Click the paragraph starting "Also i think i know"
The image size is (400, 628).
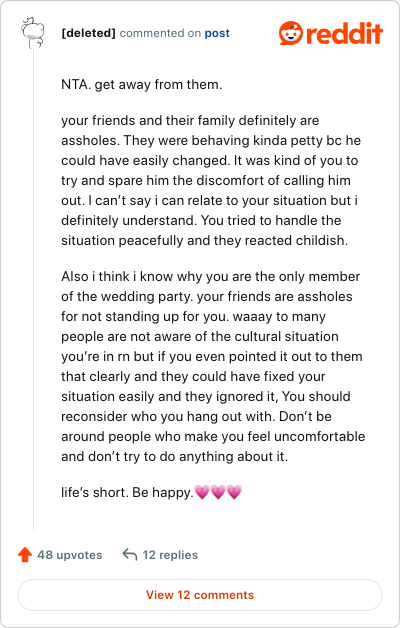point(213,366)
